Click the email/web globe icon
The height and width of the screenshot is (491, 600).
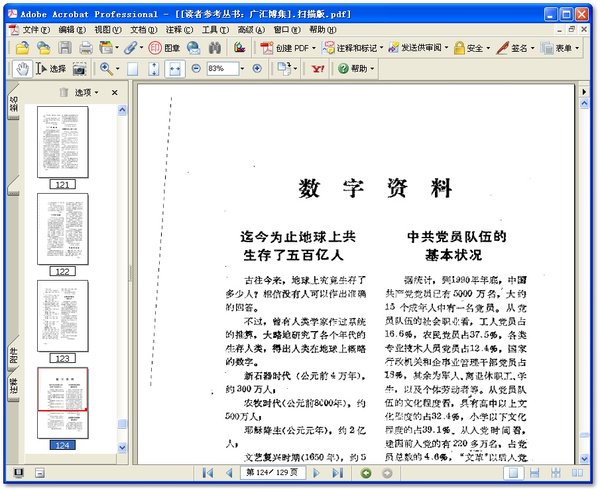point(193,48)
